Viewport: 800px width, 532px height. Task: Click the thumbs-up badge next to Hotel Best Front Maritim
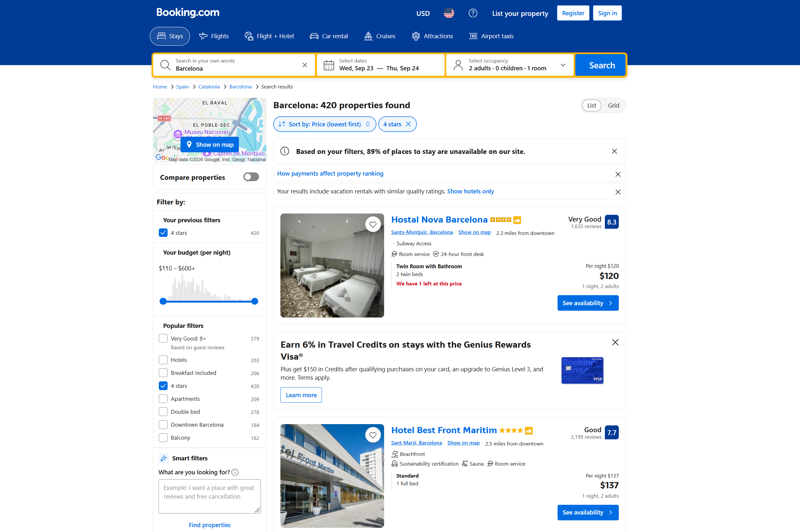528,431
